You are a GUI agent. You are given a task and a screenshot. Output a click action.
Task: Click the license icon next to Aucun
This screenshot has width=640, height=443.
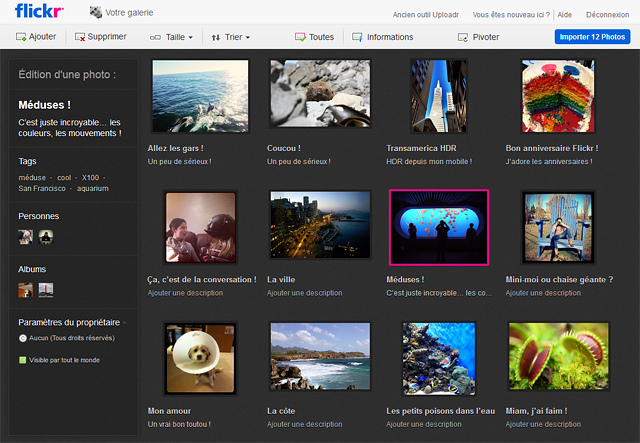point(23,338)
